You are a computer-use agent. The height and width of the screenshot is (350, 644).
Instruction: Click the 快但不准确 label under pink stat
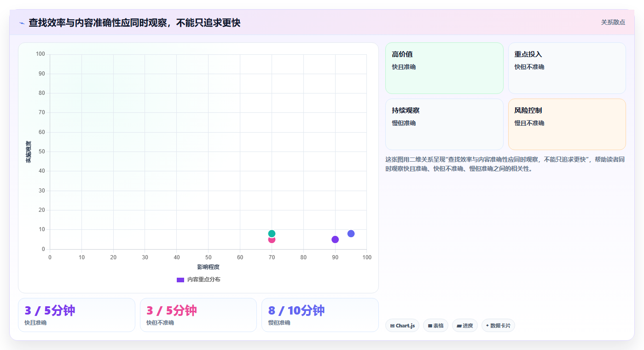pyautogui.click(x=160, y=323)
